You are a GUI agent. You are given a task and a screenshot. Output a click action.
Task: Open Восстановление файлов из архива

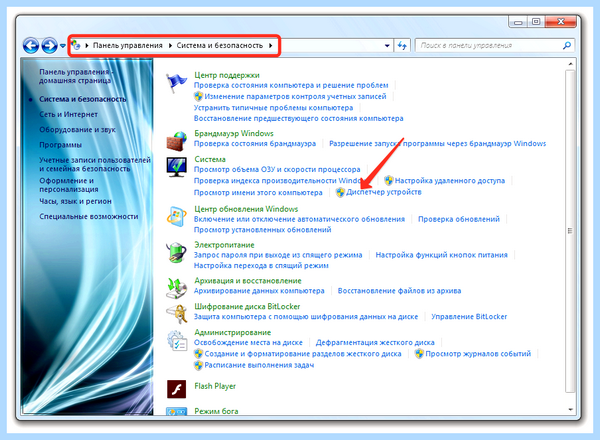399,291
